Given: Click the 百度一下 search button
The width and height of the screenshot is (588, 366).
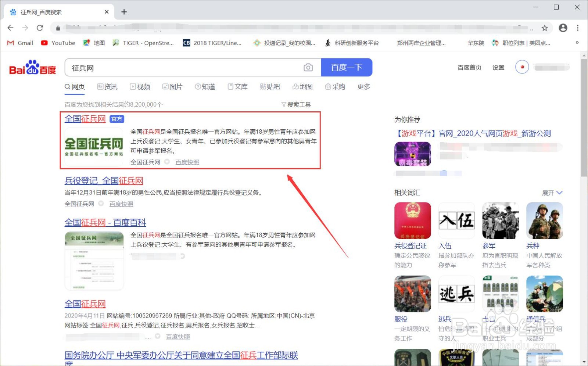Looking at the screenshot, I should [347, 67].
